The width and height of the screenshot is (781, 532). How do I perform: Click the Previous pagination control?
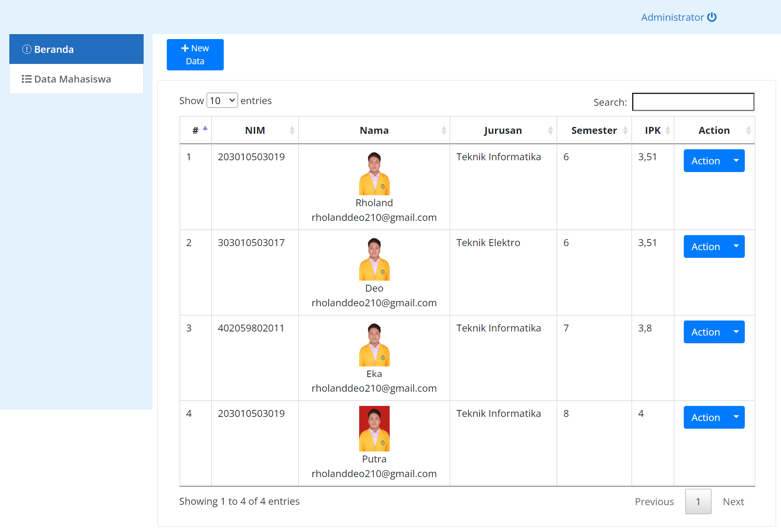(654, 501)
